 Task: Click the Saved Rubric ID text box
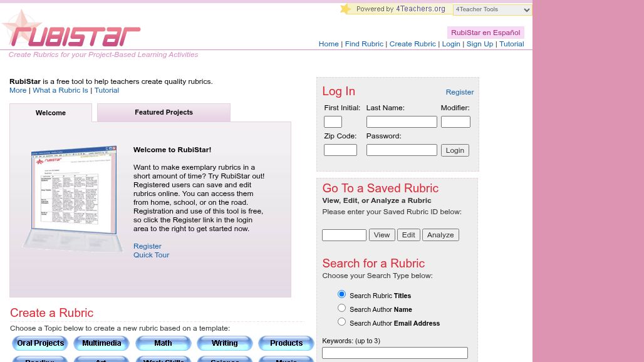click(x=344, y=235)
